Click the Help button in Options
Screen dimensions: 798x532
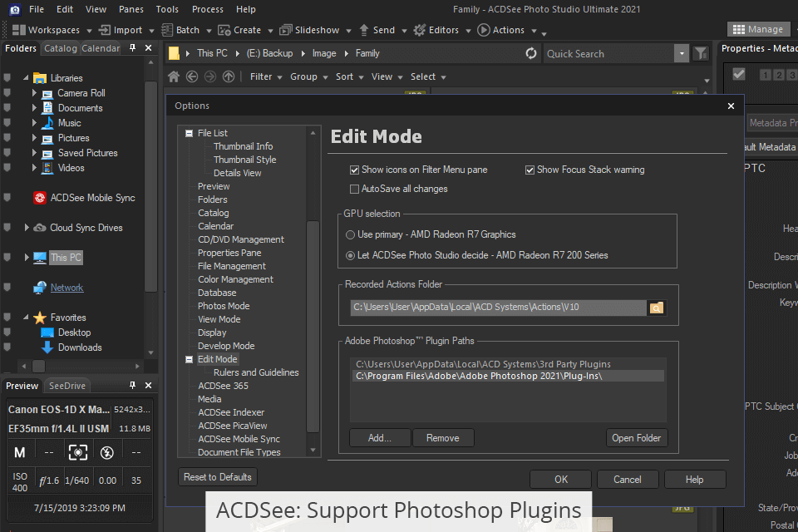point(694,480)
